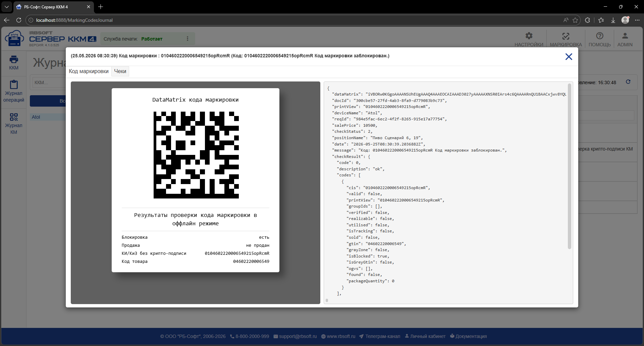Click the Продажа не продан row
Image resolution: width=644 pixels, height=346 pixels.
196,245
